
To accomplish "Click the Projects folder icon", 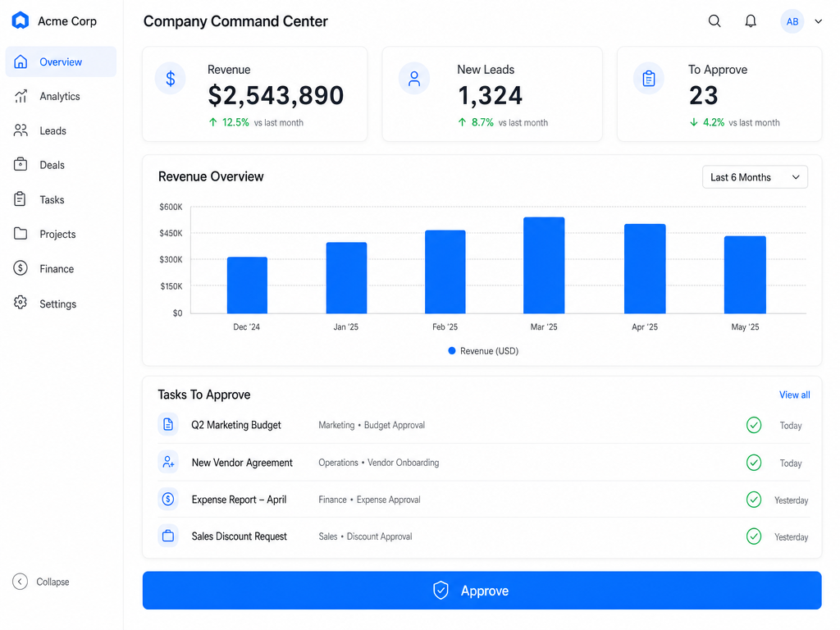I will [21, 234].
